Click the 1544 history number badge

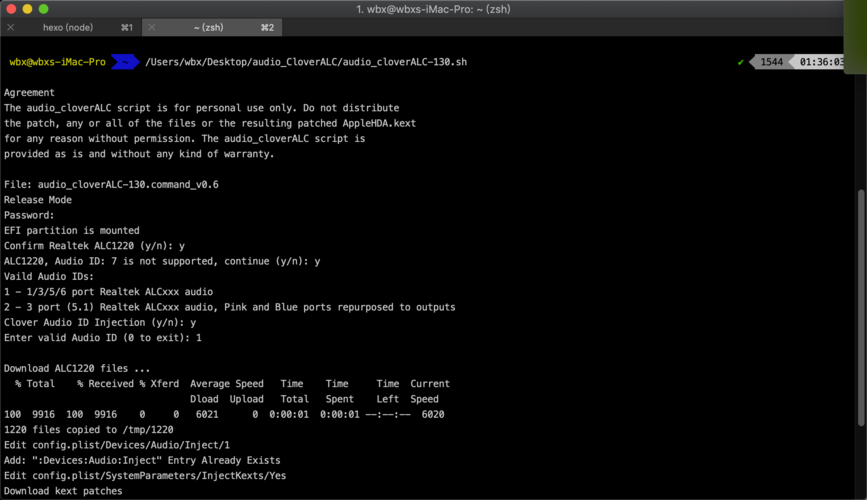click(x=771, y=62)
